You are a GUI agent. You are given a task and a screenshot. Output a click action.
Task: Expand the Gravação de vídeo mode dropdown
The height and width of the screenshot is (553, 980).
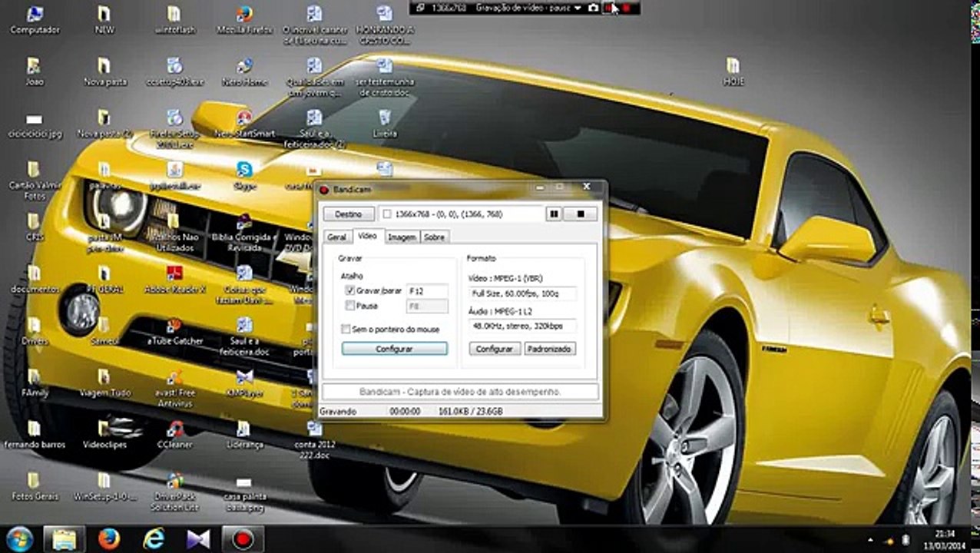coord(578,8)
